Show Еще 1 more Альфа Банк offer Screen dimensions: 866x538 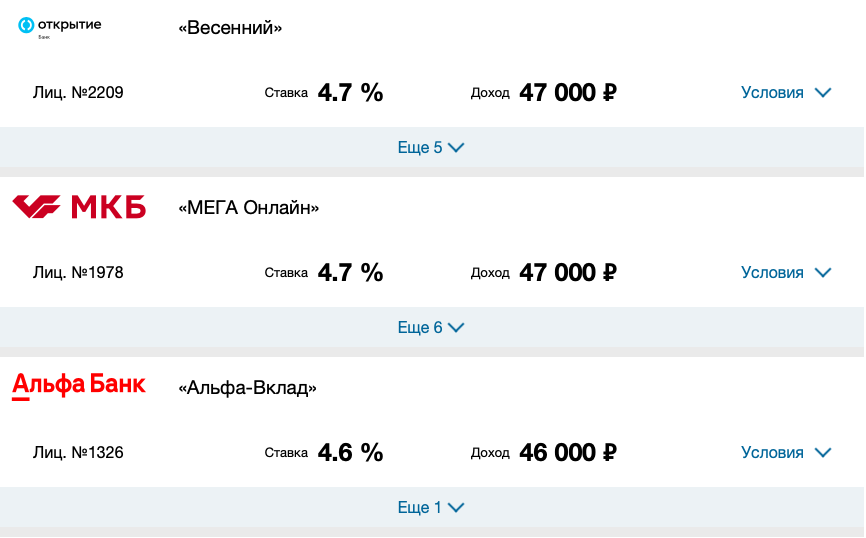pyautogui.click(x=431, y=508)
